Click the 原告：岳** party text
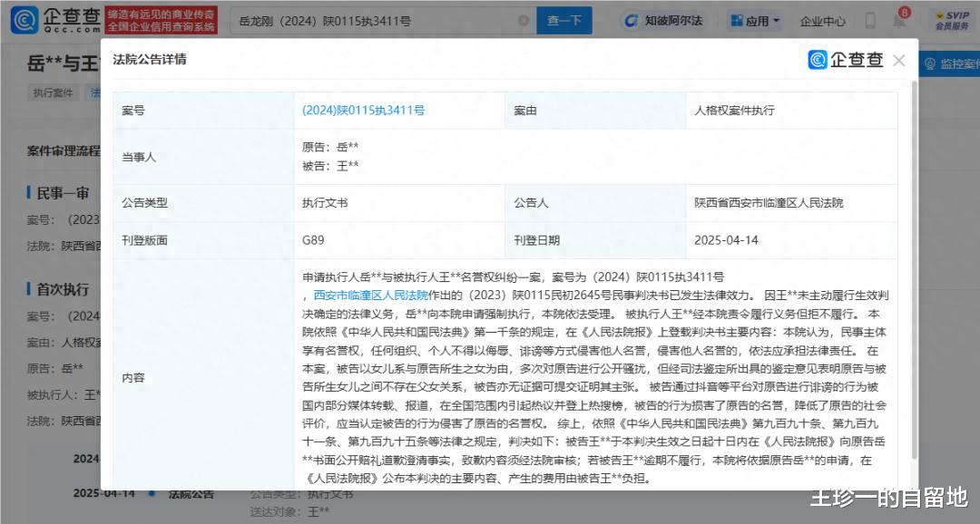980x524 pixels. [330, 148]
